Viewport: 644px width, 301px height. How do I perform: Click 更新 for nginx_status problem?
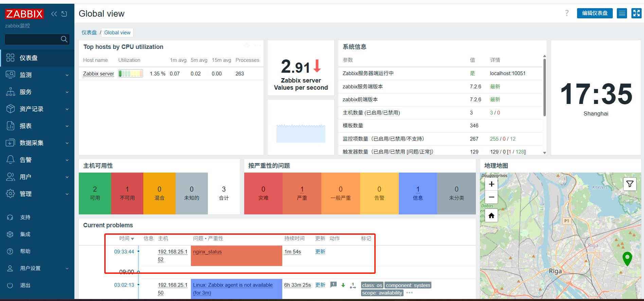pyautogui.click(x=320, y=252)
